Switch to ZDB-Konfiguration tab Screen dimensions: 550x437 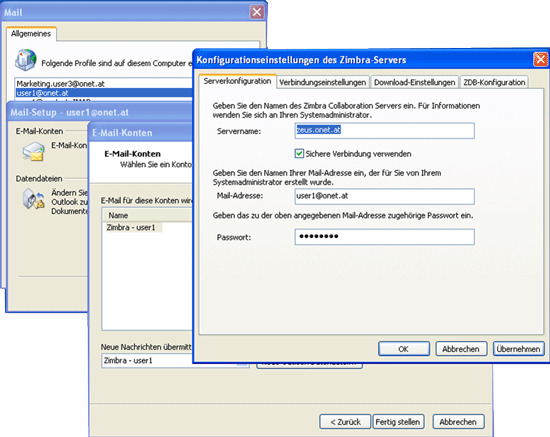click(494, 82)
